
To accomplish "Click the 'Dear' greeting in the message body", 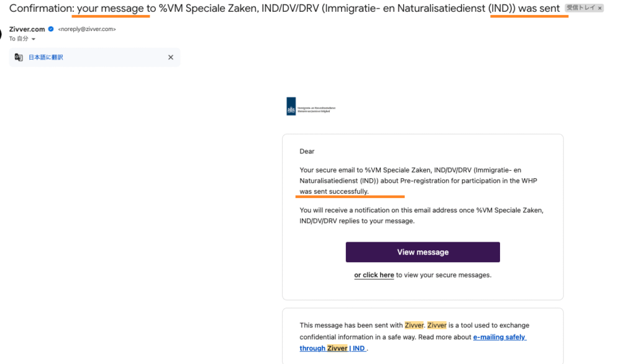I will (307, 152).
